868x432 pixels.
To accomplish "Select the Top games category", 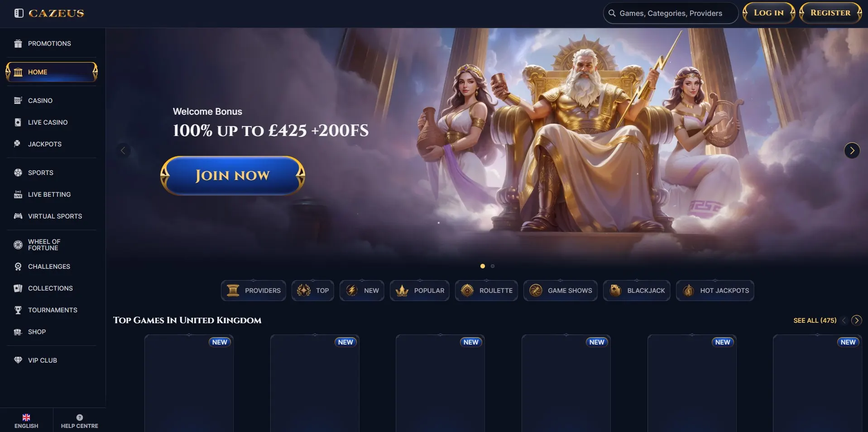I will [313, 291].
